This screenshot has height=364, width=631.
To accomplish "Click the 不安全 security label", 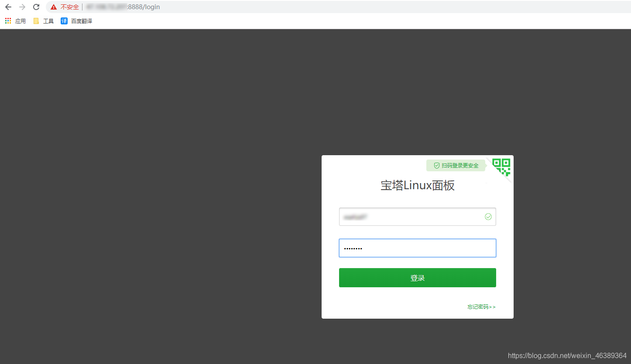I will click(x=70, y=7).
